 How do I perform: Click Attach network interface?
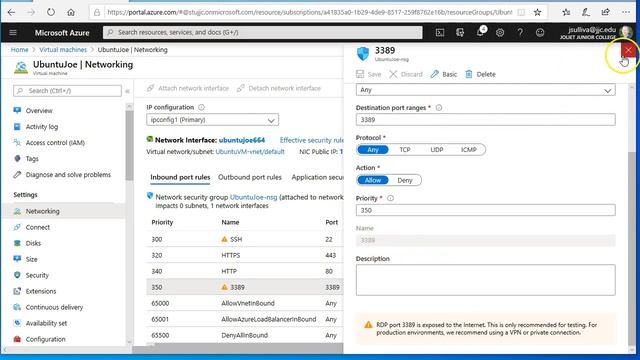(188, 88)
